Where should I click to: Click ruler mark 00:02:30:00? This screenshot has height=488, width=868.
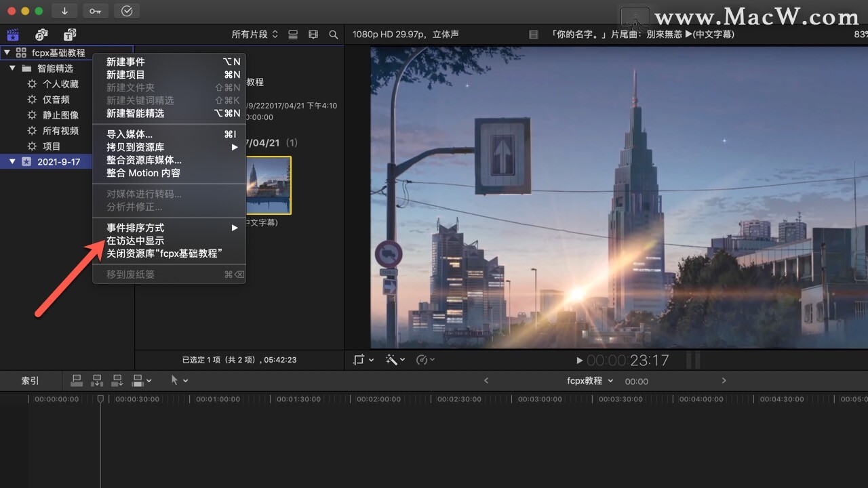coord(459,399)
